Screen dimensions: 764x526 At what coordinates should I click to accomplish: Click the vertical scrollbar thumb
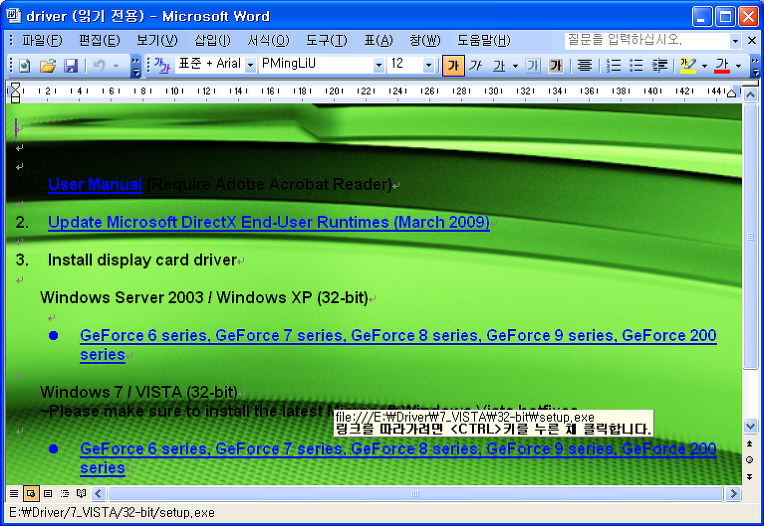(750, 237)
